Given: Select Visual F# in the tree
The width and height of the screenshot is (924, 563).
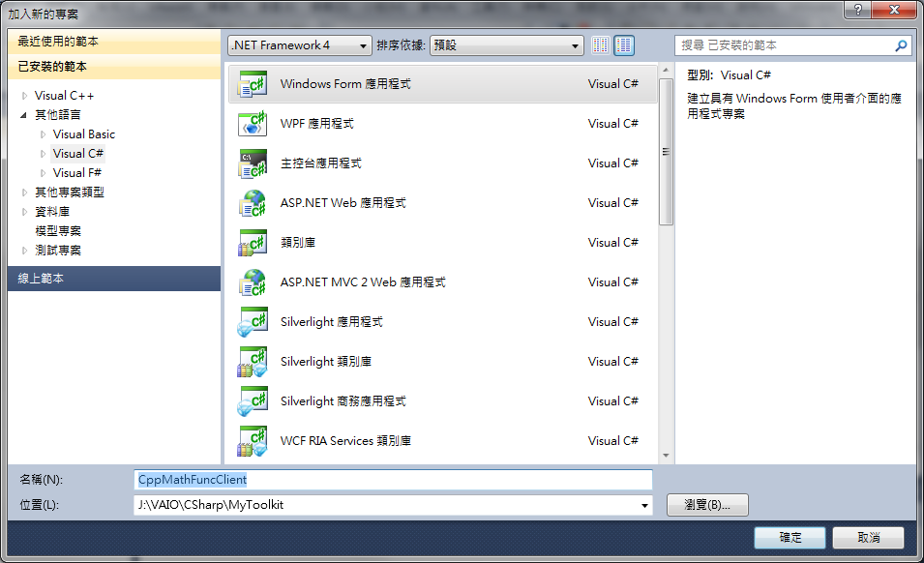Looking at the screenshot, I should point(77,173).
